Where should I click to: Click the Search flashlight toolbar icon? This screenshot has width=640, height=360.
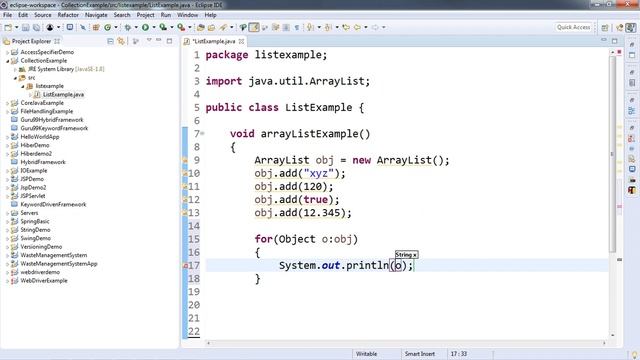tap(223, 27)
